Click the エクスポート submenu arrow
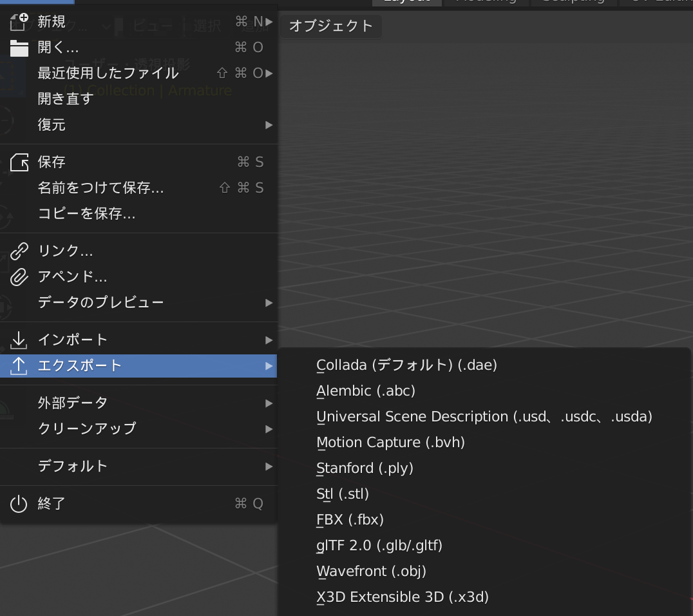693x616 pixels. (x=269, y=366)
